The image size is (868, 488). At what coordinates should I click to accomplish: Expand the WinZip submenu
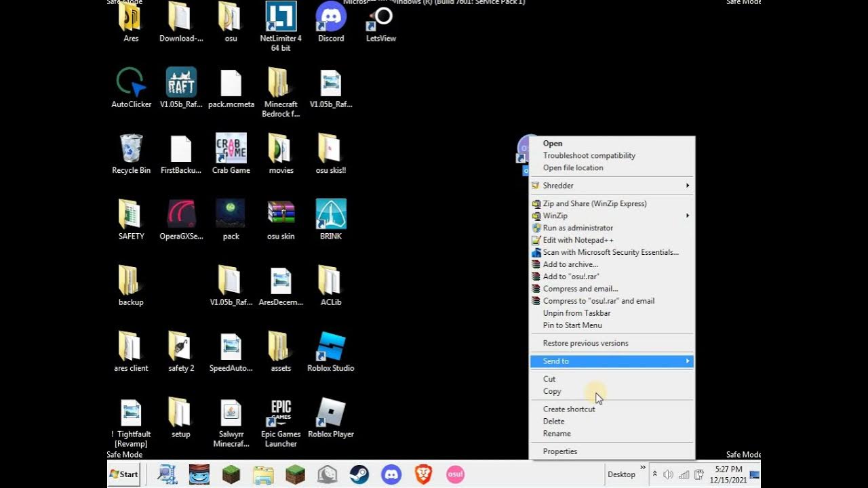pos(612,216)
